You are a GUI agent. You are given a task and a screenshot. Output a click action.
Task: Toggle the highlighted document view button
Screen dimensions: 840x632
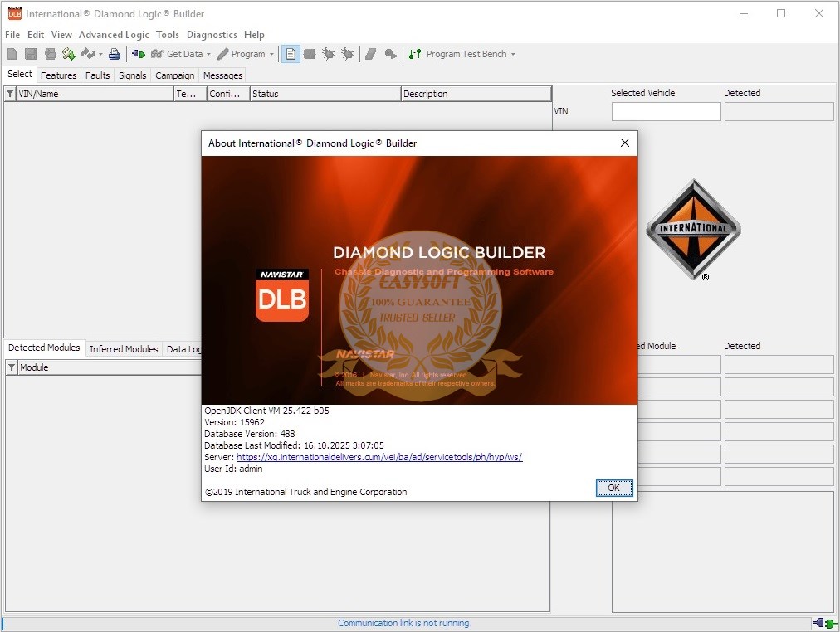[x=291, y=54]
